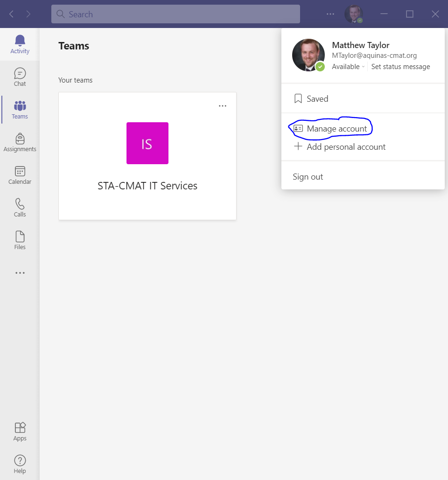Click the Search box
The image size is (448, 480).
point(175,14)
